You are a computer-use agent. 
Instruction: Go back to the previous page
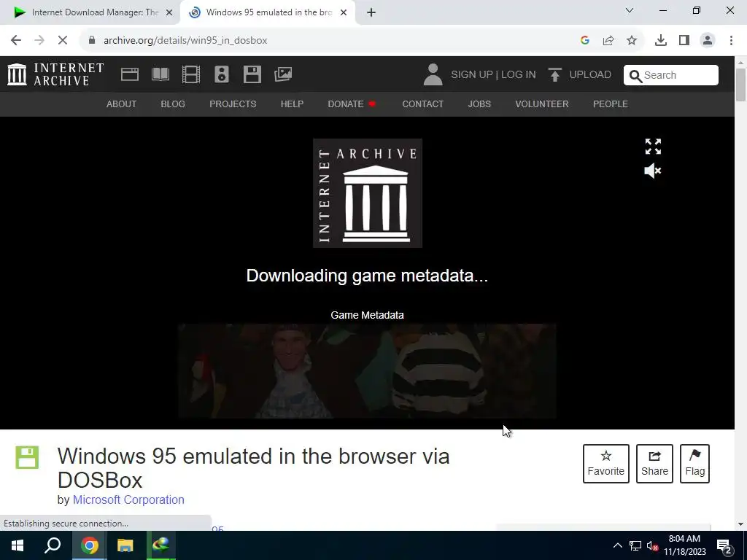[16, 40]
